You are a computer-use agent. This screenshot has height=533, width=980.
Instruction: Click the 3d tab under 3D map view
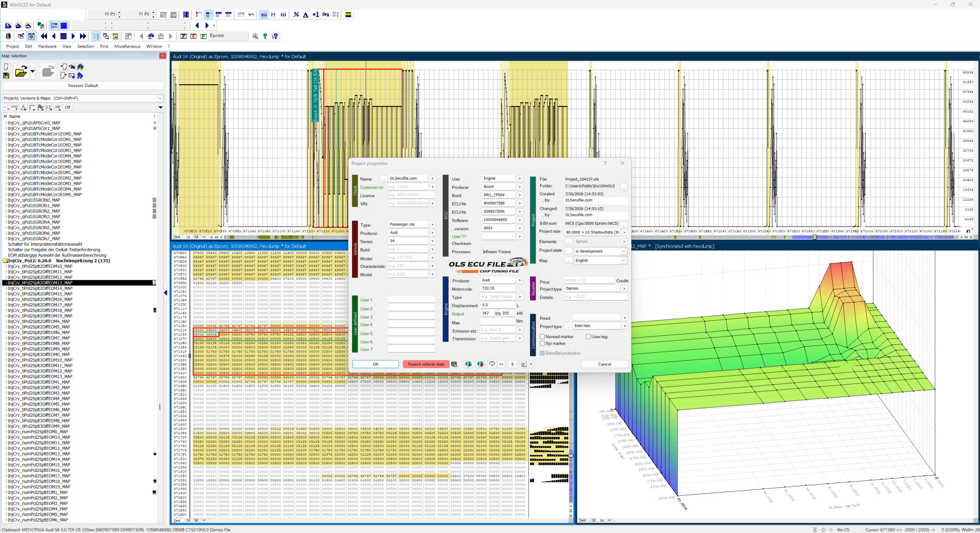(x=602, y=520)
